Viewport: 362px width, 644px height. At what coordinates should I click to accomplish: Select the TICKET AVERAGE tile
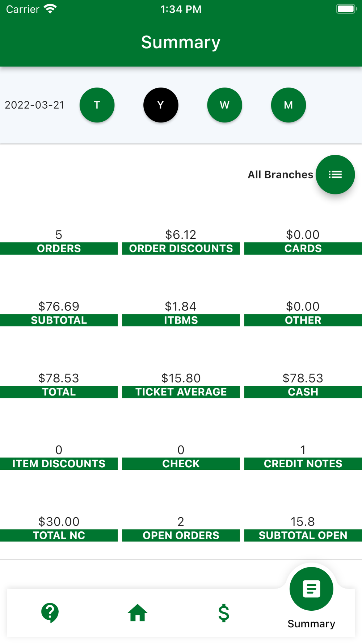pos(181,385)
